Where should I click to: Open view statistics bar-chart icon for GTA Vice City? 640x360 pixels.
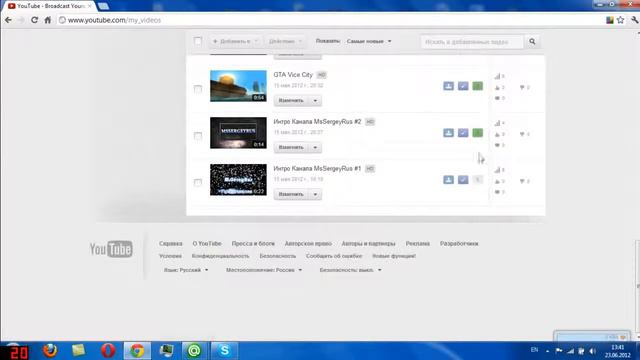tap(497, 76)
